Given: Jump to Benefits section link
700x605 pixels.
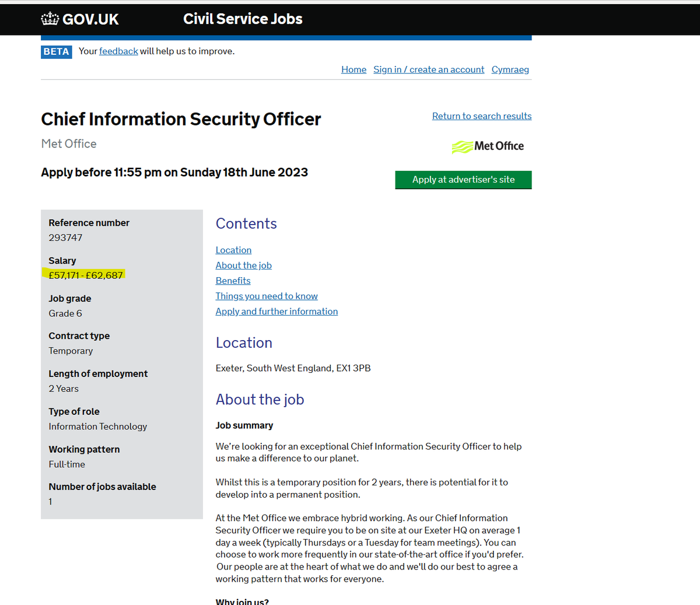Looking at the screenshot, I should [233, 281].
